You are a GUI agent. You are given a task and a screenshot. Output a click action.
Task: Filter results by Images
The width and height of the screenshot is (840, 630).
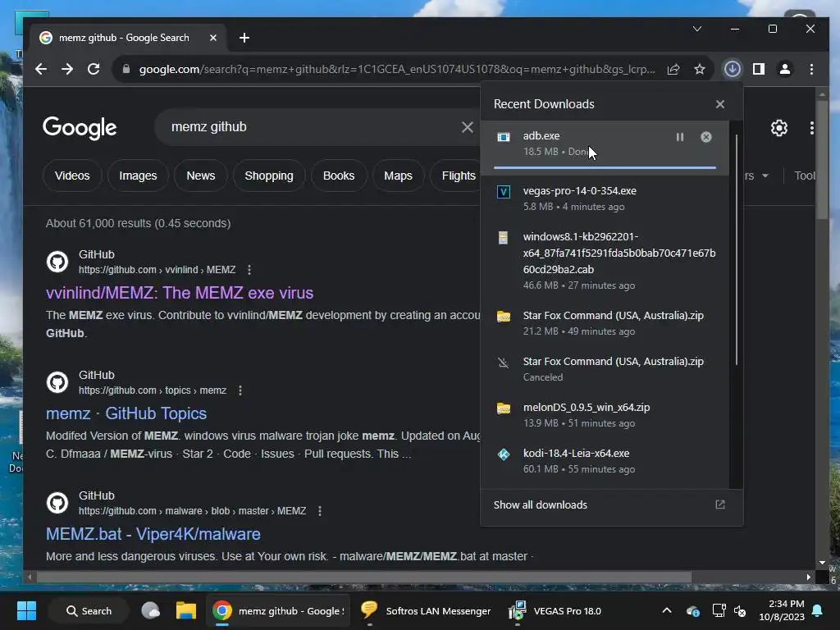click(x=138, y=176)
